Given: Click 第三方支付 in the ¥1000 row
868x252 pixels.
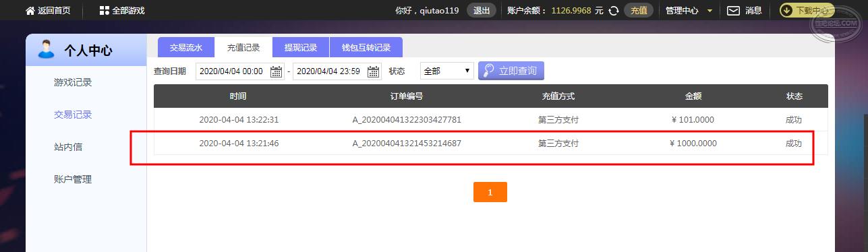Looking at the screenshot, I should point(558,144).
